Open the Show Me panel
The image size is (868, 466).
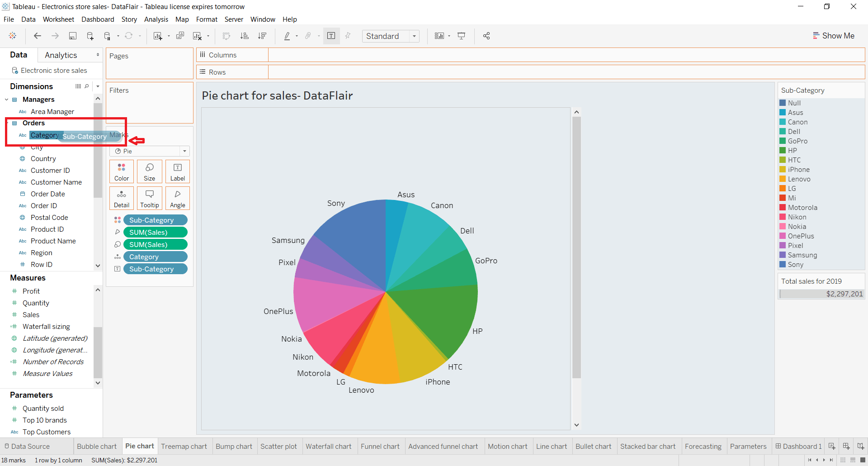[834, 35]
